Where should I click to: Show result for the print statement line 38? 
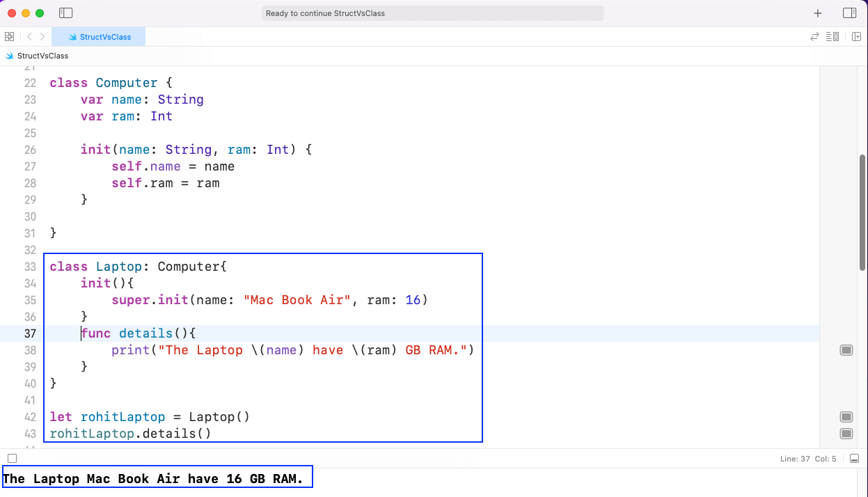point(846,350)
